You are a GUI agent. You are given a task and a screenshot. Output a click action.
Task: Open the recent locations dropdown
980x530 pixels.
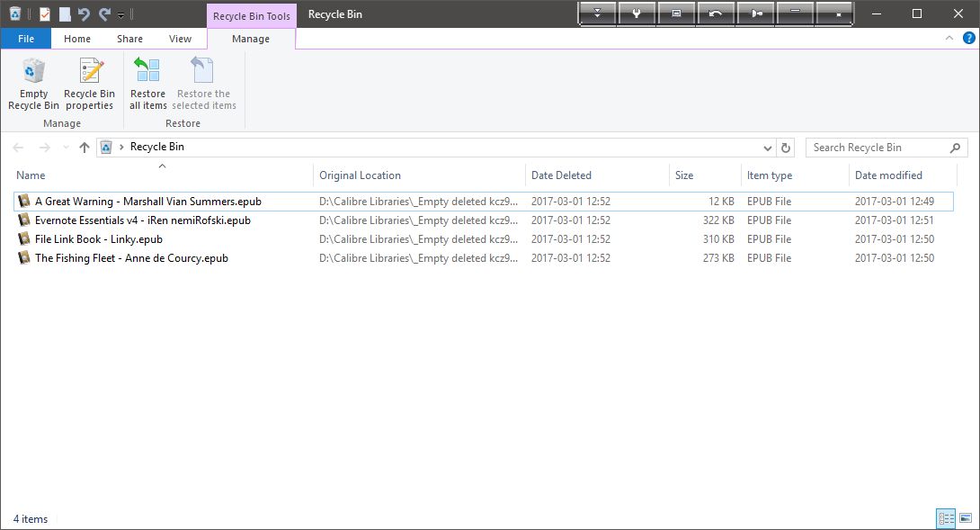66,148
